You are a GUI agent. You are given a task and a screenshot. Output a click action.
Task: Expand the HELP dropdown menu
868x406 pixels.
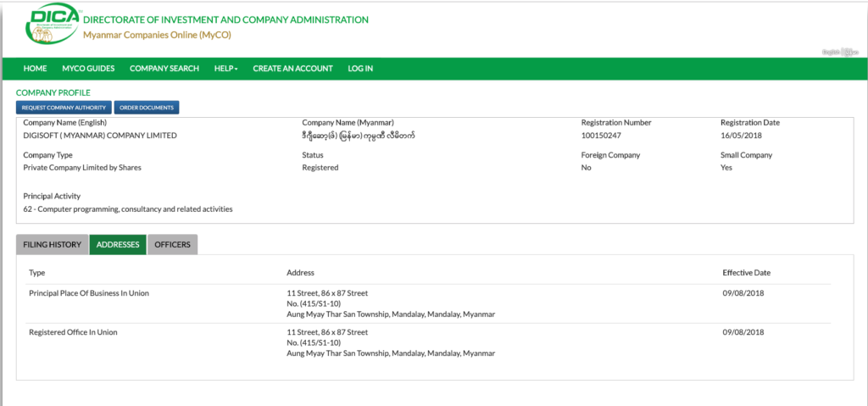(x=225, y=69)
